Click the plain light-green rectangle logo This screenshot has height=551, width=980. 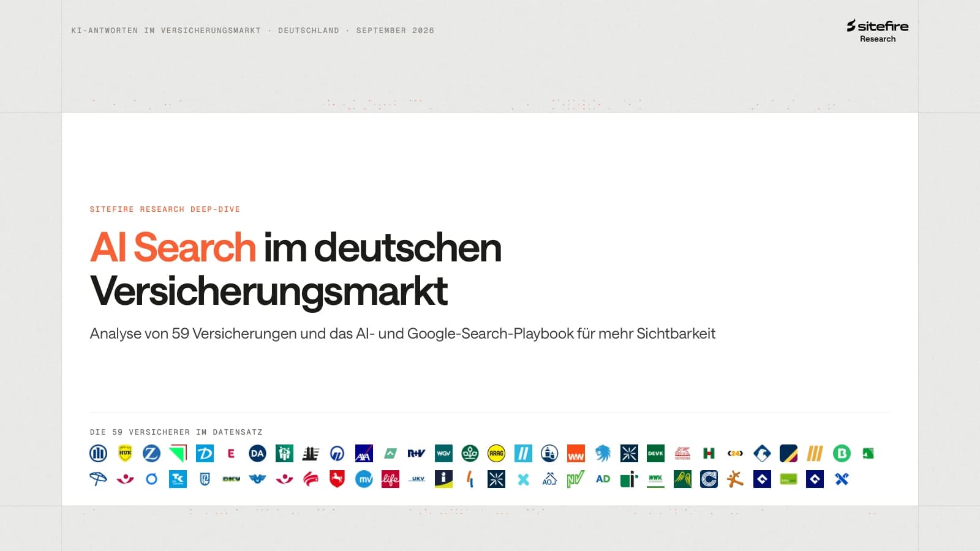click(788, 479)
